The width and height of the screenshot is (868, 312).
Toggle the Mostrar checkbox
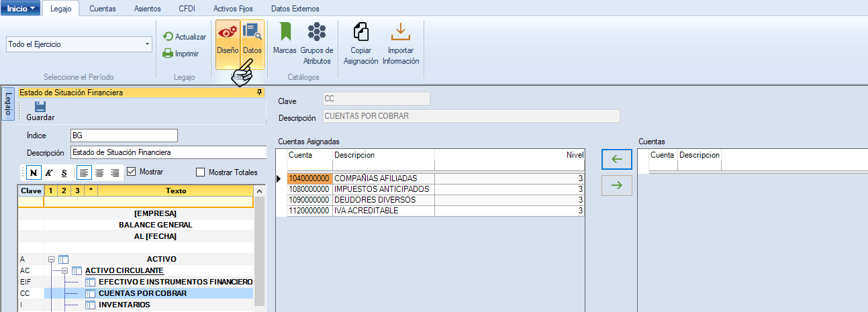[x=132, y=172]
